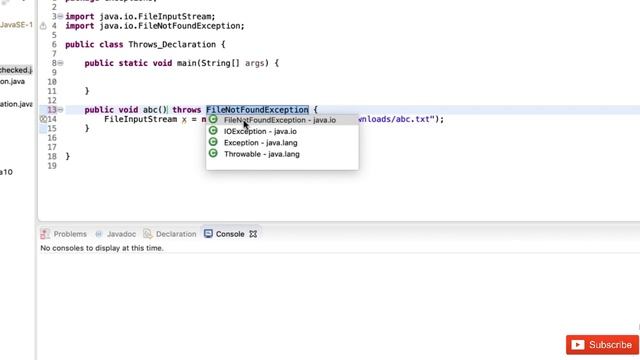The height and width of the screenshot is (360, 640).
Task: Click class icon beside Throwable proposal
Action: click(213, 153)
